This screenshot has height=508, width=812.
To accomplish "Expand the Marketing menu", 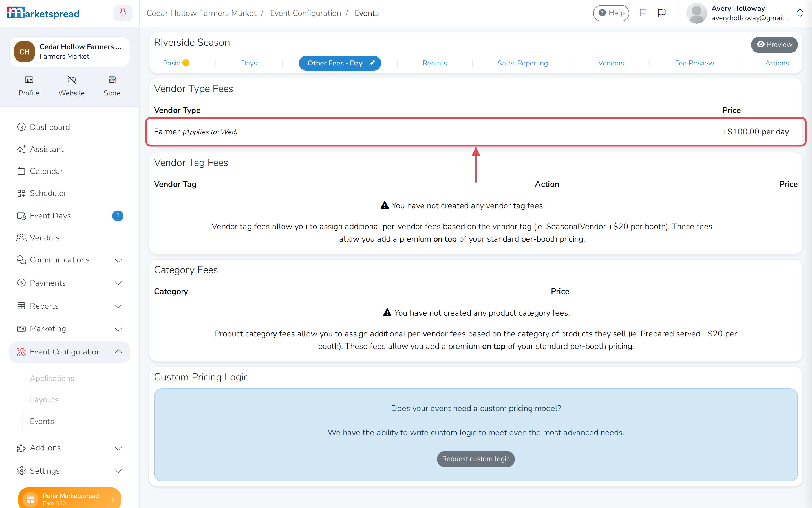I will pos(69,329).
